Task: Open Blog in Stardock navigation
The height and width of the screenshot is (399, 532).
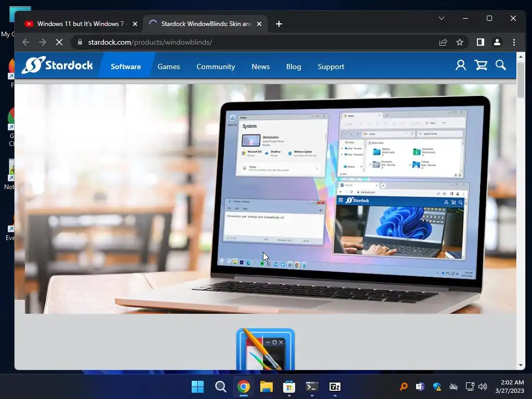Action: pyautogui.click(x=294, y=66)
